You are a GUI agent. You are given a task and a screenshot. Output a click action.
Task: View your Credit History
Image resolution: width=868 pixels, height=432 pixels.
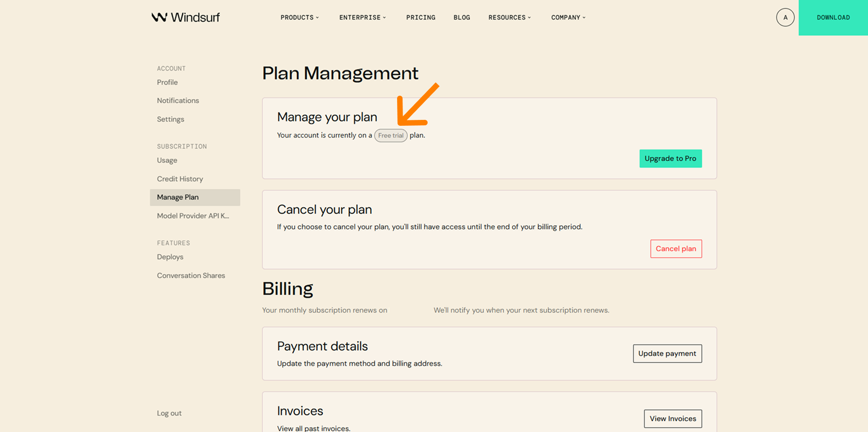180,179
